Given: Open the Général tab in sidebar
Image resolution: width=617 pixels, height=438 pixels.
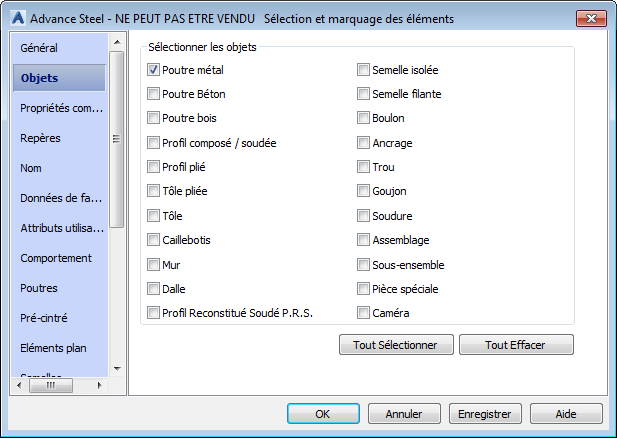Looking at the screenshot, I should (x=40, y=48).
